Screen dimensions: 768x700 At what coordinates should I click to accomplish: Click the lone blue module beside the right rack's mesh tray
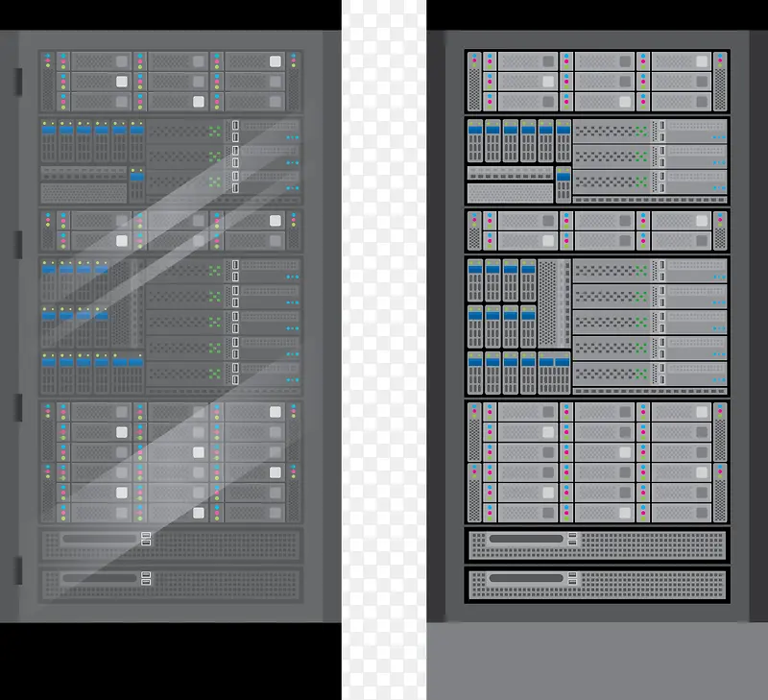click(x=563, y=184)
